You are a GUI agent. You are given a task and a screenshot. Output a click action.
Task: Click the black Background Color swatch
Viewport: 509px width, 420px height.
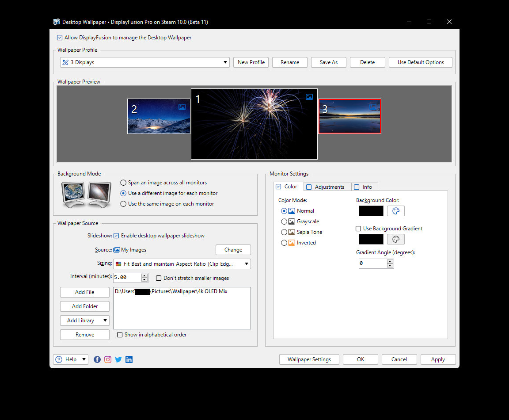pos(371,211)
